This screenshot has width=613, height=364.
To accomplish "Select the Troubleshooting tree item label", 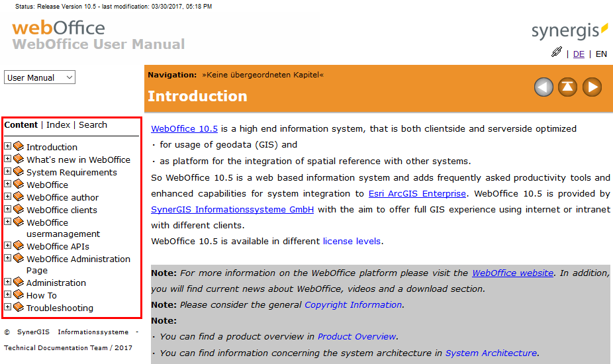I will coord(60,308).
